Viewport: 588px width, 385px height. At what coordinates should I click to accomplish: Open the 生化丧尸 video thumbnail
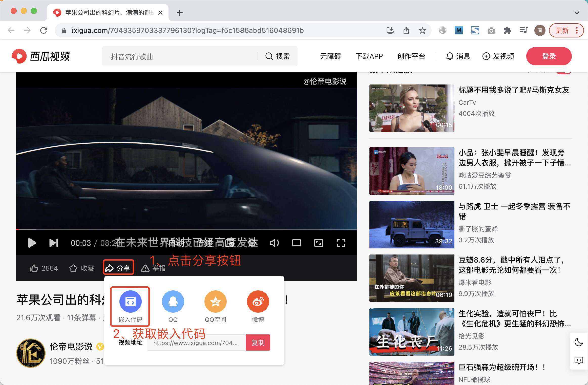tap(412, 332)
